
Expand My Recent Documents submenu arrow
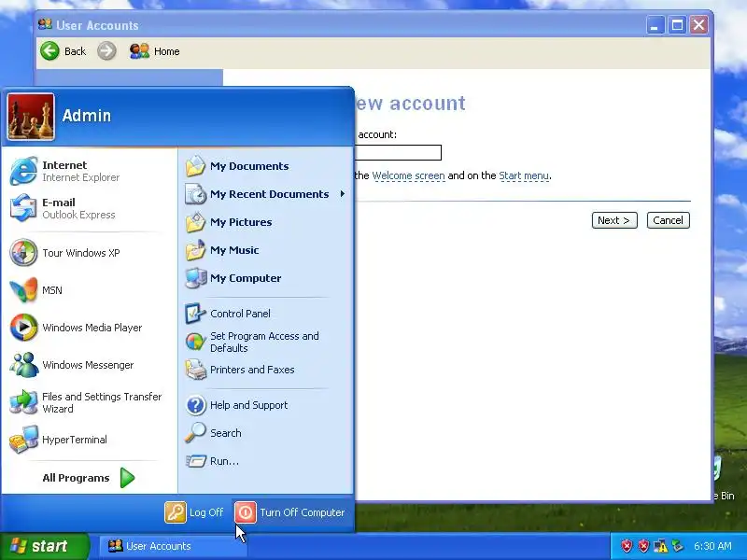343,194
